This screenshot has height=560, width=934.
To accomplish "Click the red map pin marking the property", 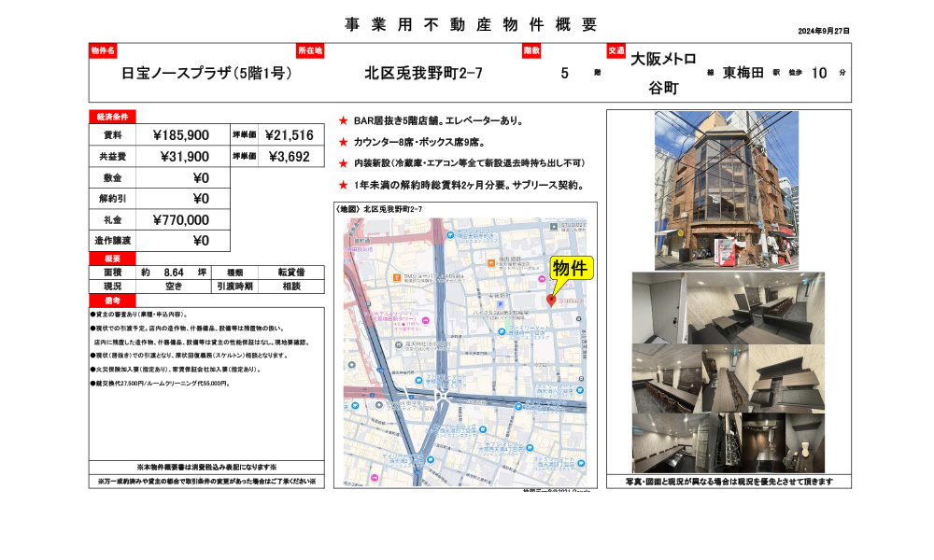I will (553, 299).
